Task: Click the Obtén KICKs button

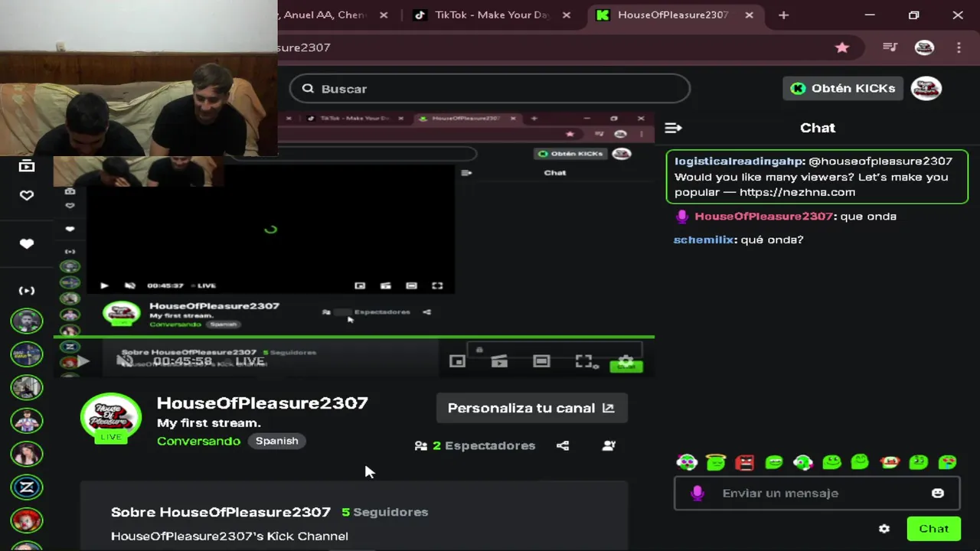Action: (x=843, y=89)
